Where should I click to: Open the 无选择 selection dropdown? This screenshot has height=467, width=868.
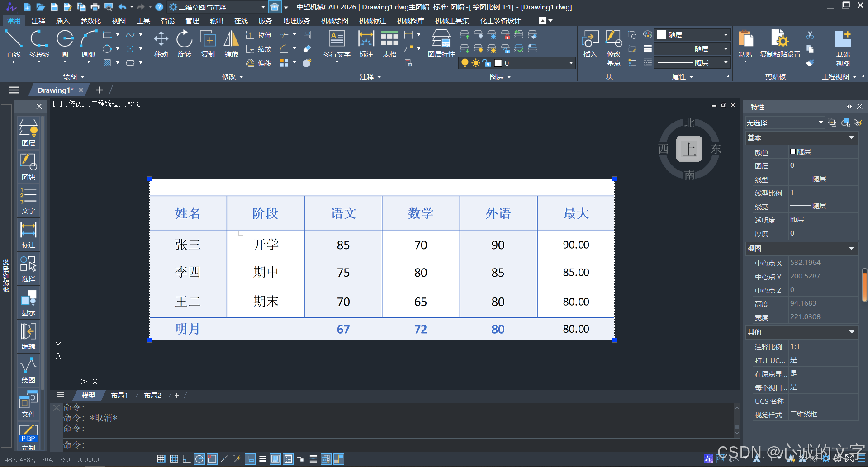point(785,123)
